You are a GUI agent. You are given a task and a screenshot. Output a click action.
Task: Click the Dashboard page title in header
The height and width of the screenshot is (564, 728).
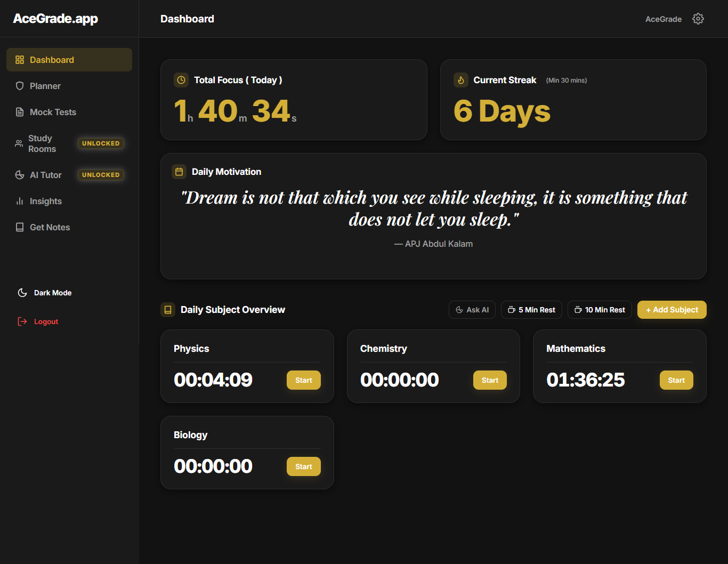(x=187, y=19)
